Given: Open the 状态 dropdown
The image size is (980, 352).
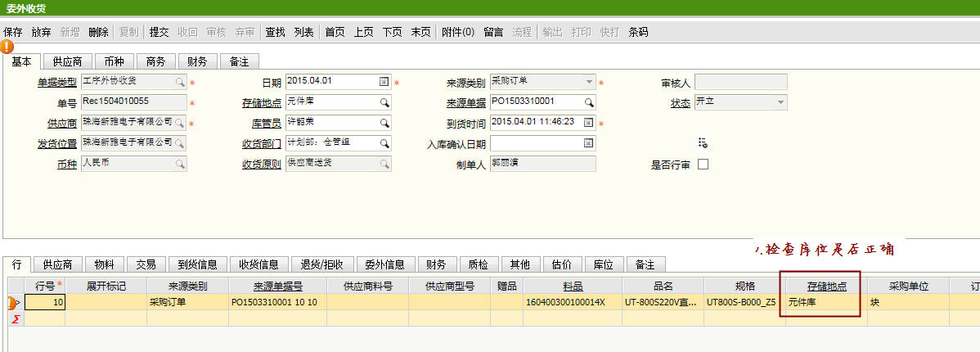Looking at the screenshot, I should (780, 102).
